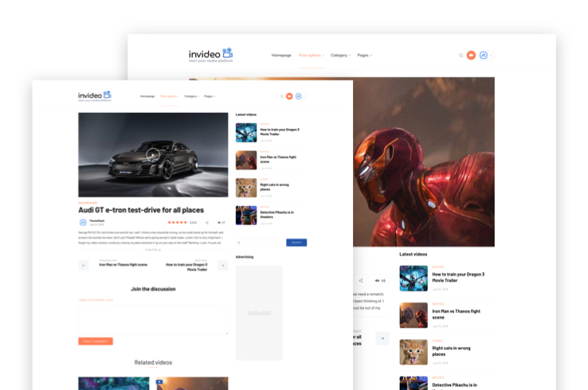Expand Post options menu in back page navigation

311,56
